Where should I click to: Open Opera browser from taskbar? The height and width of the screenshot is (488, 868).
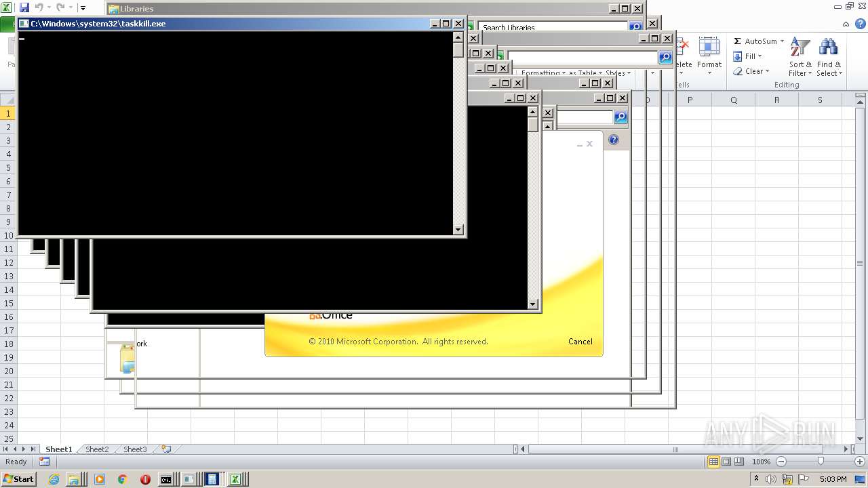tap(145, 479)
